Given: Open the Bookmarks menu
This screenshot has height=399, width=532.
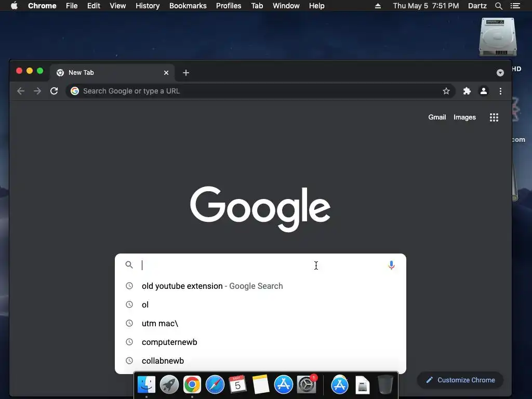Looking at the screenshot, I should pos(188,6).
